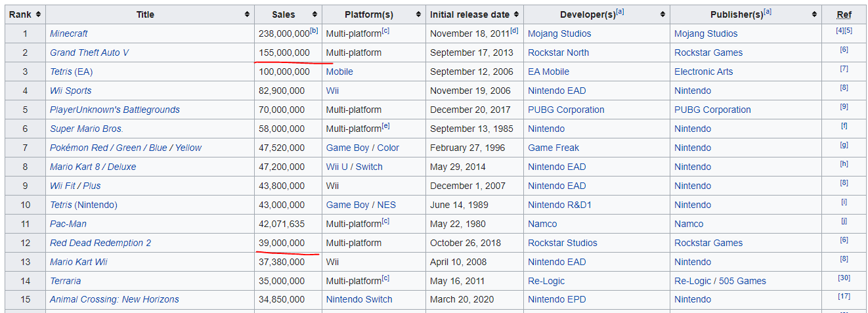Open Pokémon Red title link
Viewport: 868px width, 313px height.
[x=79, y=148]
